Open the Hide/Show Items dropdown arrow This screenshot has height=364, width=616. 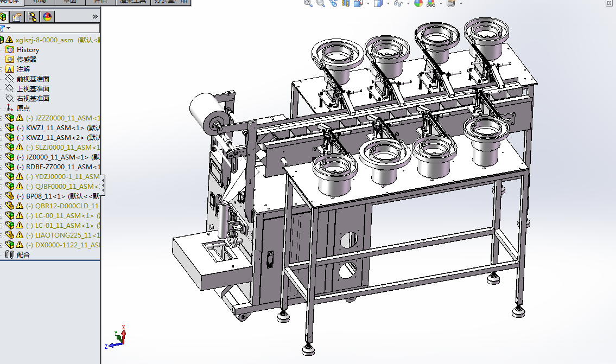[408, 4]
